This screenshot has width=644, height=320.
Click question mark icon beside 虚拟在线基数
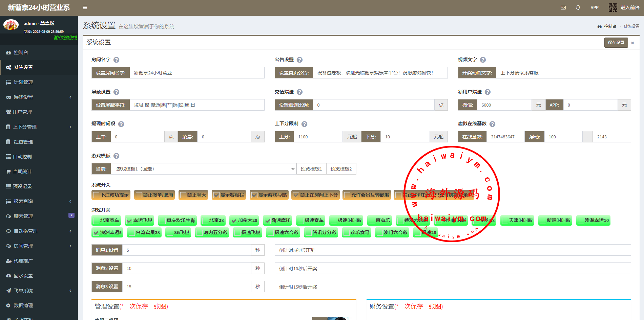(x=492, y=124)
